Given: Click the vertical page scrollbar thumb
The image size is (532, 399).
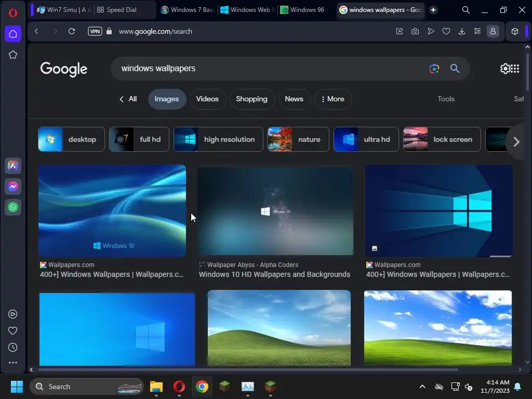Looking at the screenshot, I should coord(527,71).
